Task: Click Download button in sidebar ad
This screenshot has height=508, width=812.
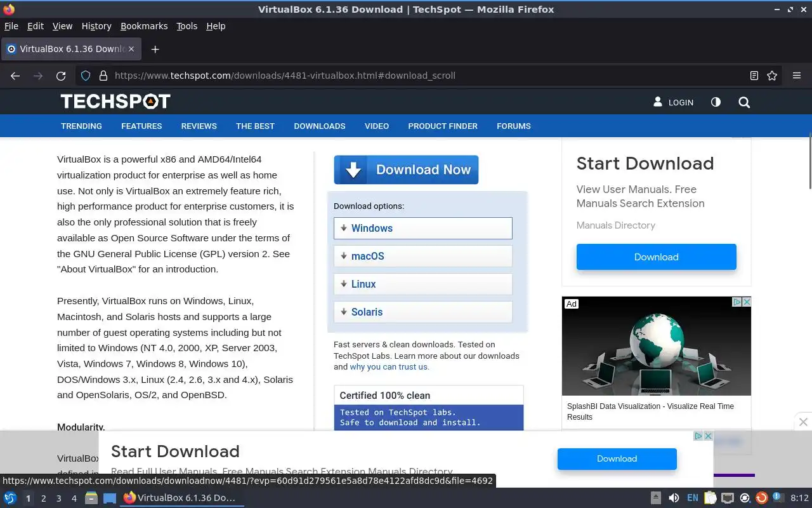Action: [x=657, y=257]
